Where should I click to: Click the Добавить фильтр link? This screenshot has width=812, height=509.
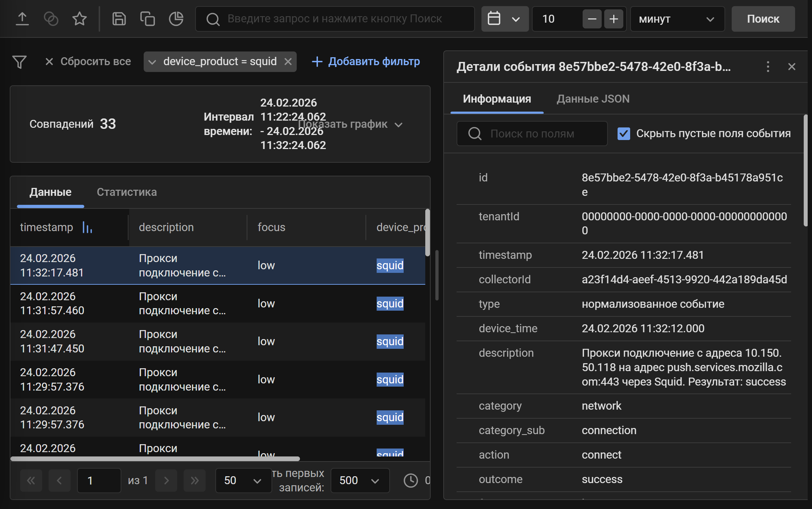tap(366, 62)
